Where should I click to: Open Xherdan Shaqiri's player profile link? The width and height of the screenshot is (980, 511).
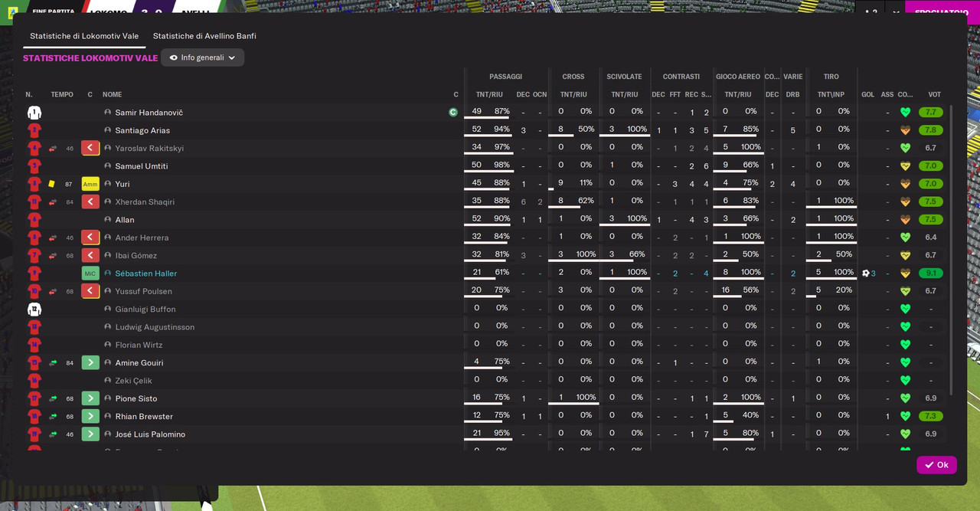click(145, 202)
